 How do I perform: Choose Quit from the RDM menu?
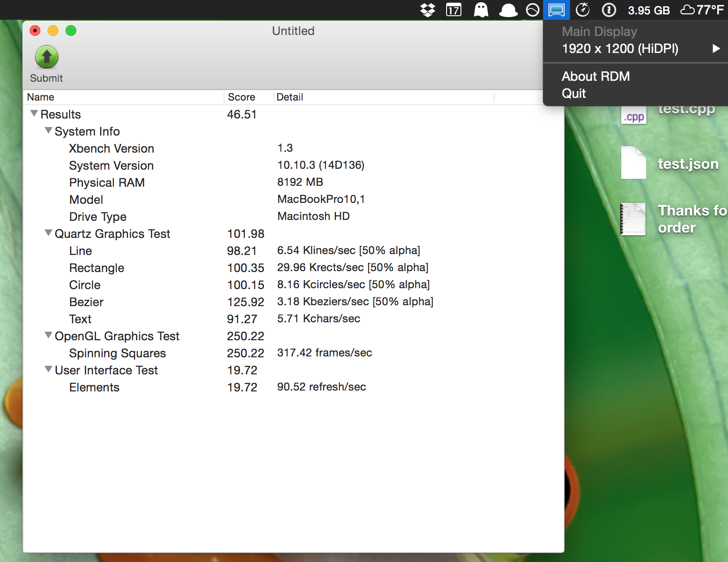pos(636,93)
